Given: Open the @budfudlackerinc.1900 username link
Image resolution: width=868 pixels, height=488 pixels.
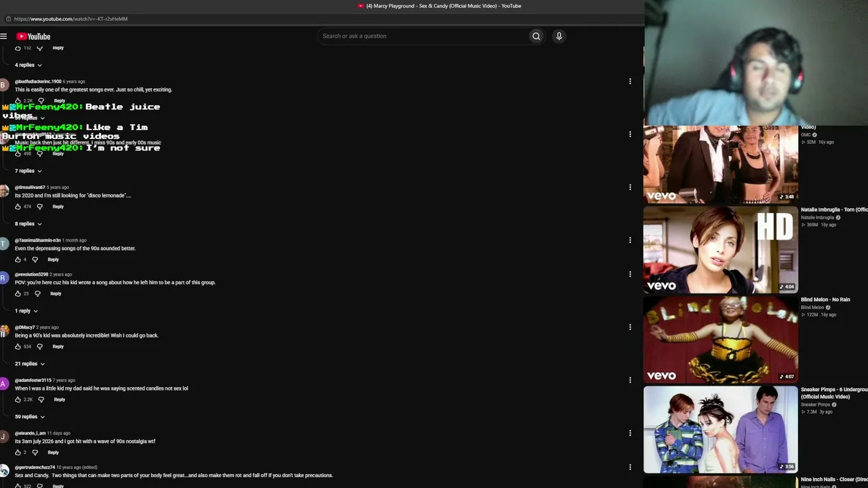Looking at the screenshot, I should (x=38, y=82).
